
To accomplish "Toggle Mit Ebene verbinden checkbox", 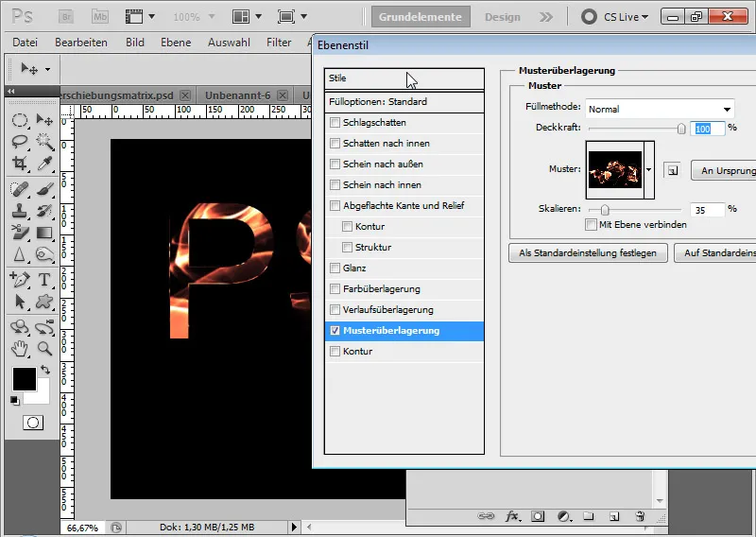I will click(591, 224).
